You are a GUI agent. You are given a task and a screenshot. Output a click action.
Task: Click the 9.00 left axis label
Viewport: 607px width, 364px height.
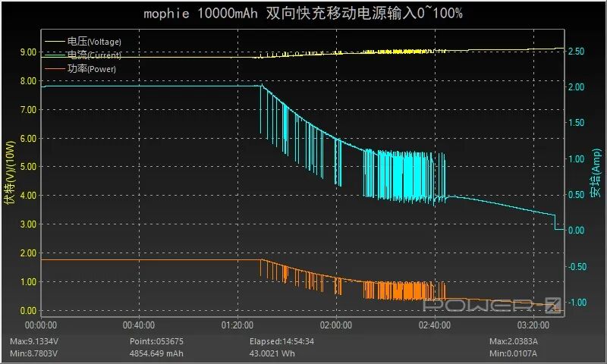28,52
